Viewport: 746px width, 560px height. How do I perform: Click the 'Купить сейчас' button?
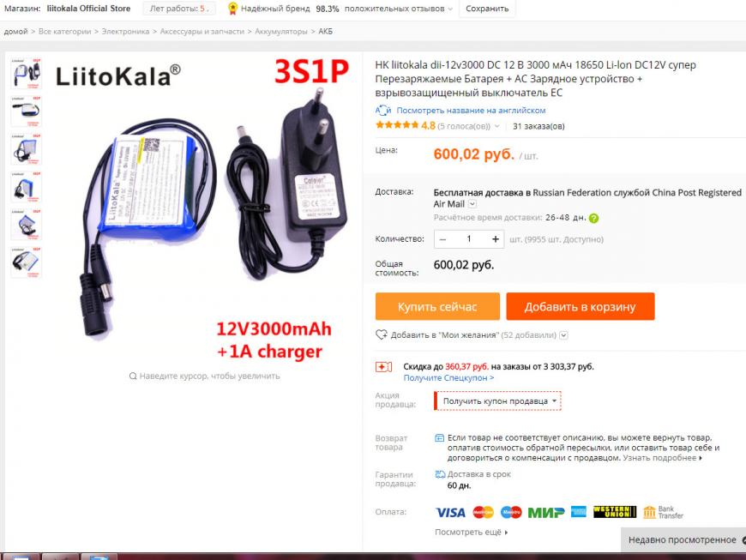437,307
